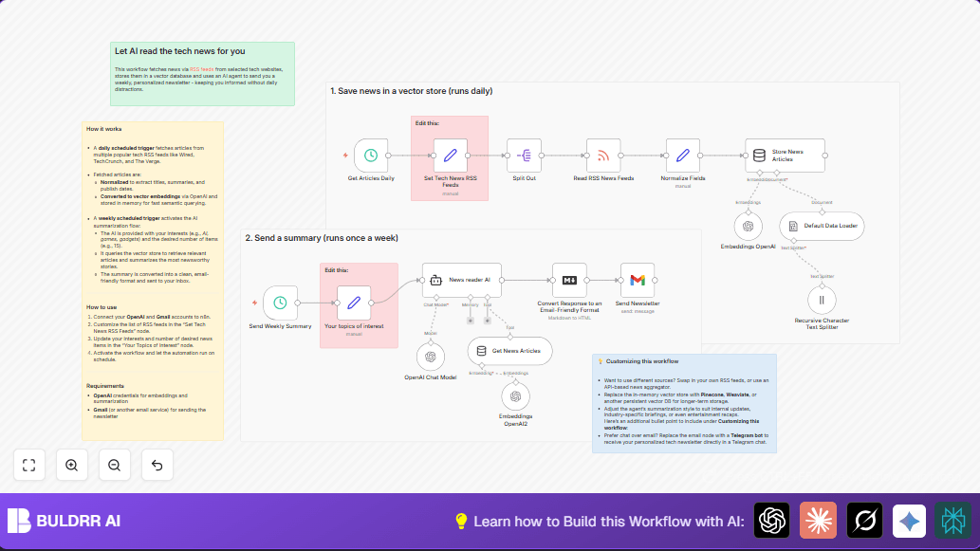Screen dimensions: 980x551
Task: Open the Read RSS News Feeds node
Action: point(603,155)
